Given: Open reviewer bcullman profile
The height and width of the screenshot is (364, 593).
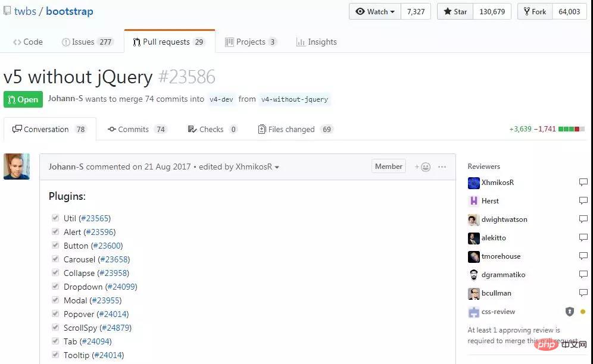Looking at the screenshot, I should pyautogui.click(x=496, y=293).
